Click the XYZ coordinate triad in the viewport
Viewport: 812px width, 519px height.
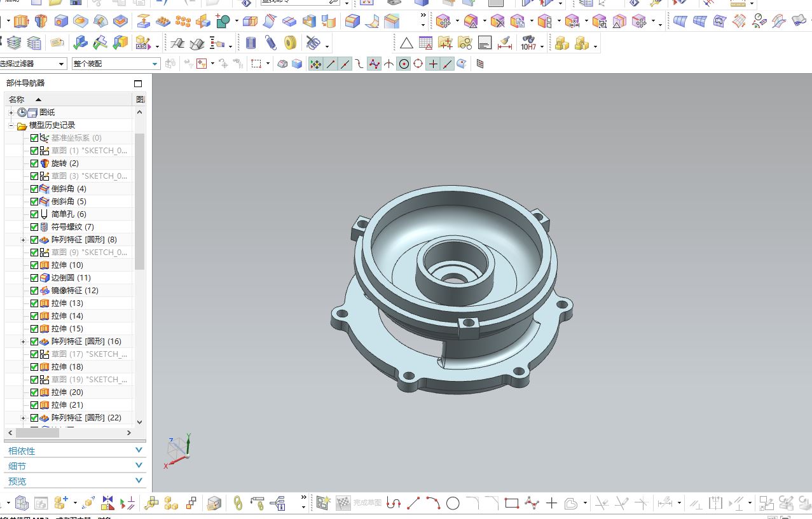[x=178, y=450]
